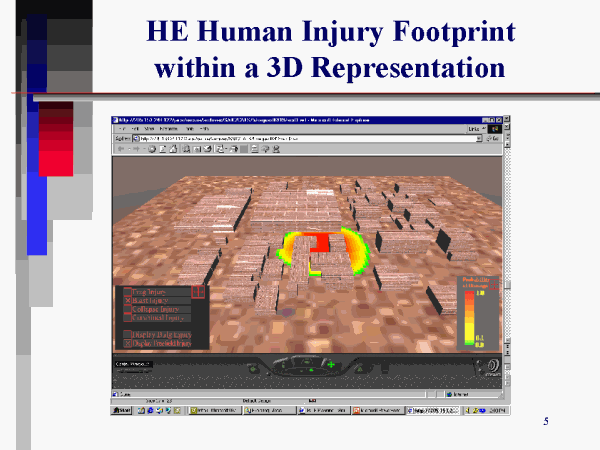Enable the Collapse Injury checkbox
The width and height of the screenshot is (600, 450).
(128, 309)
